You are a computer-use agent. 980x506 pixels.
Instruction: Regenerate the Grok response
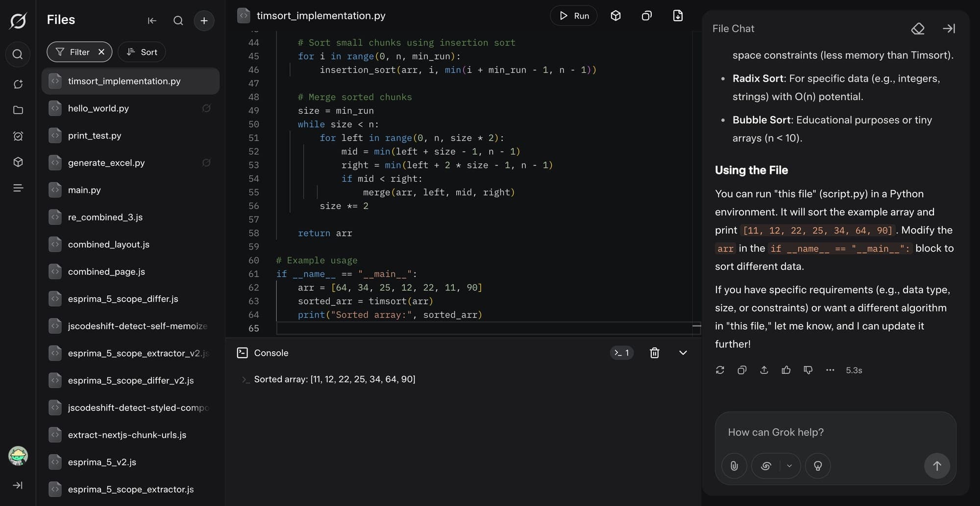[x=720, y=370]
